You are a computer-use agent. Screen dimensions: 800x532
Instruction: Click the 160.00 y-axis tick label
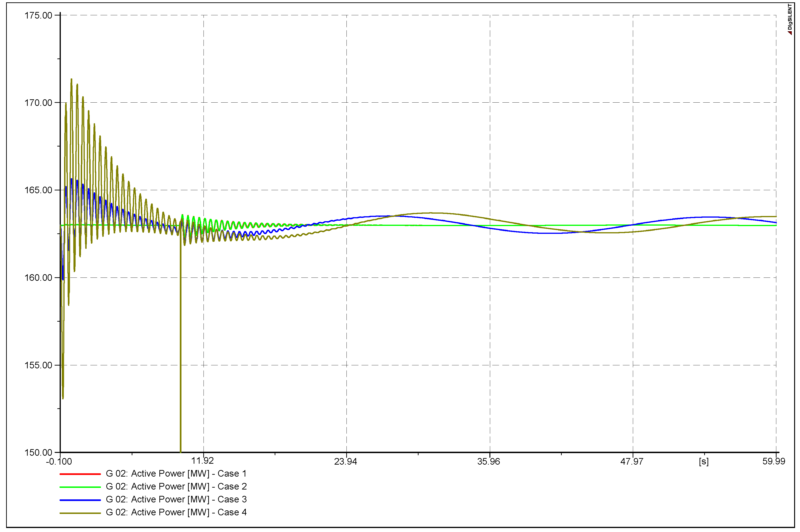(x=38, y=278)
